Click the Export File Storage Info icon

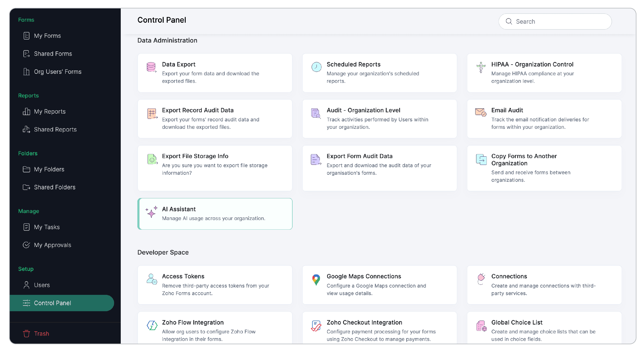[152, 159]
